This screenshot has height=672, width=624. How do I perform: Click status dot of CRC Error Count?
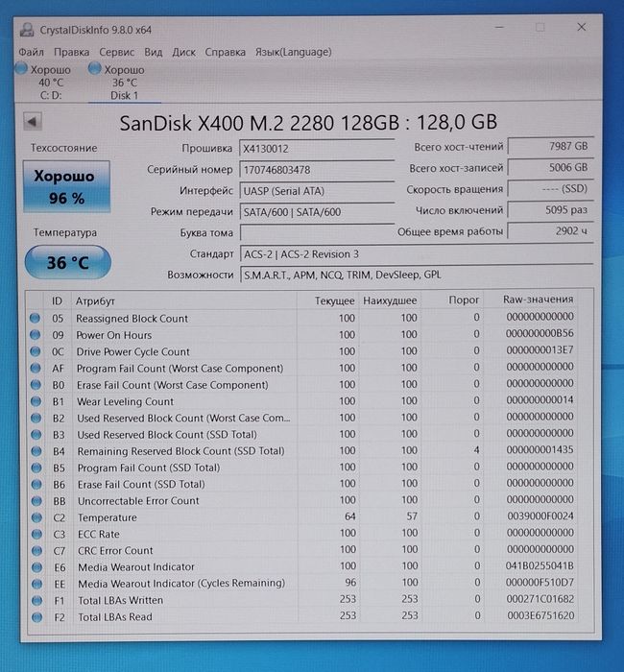coord(36,550)
